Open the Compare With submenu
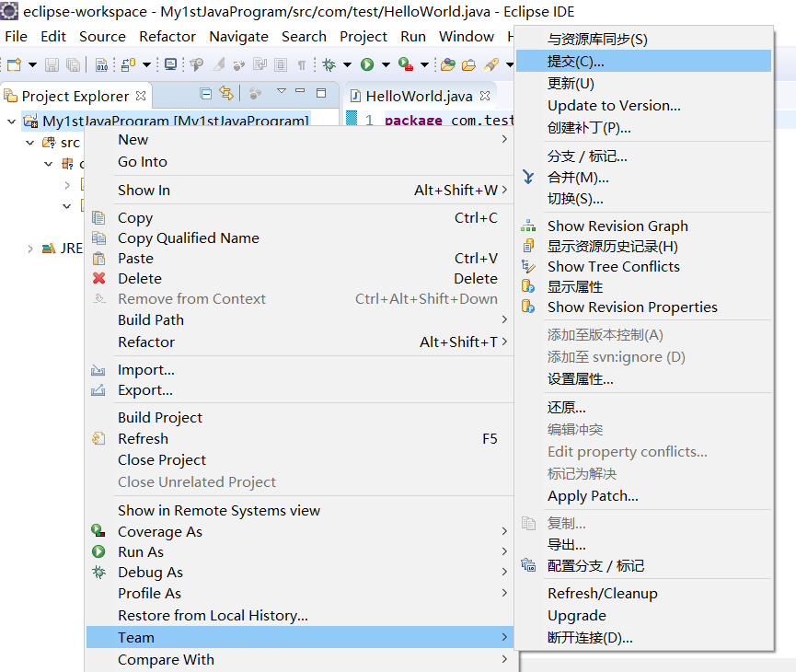 tap(299, 660)
